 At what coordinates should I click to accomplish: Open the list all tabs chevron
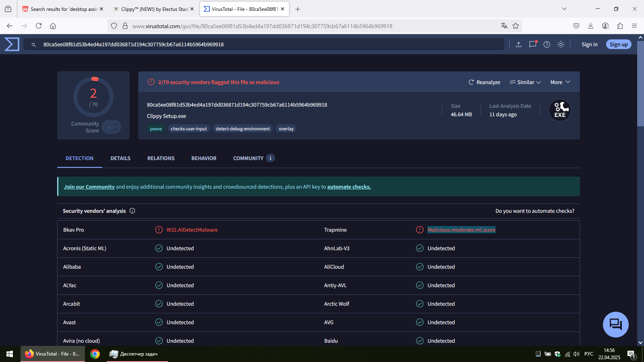tap(564, 9)
